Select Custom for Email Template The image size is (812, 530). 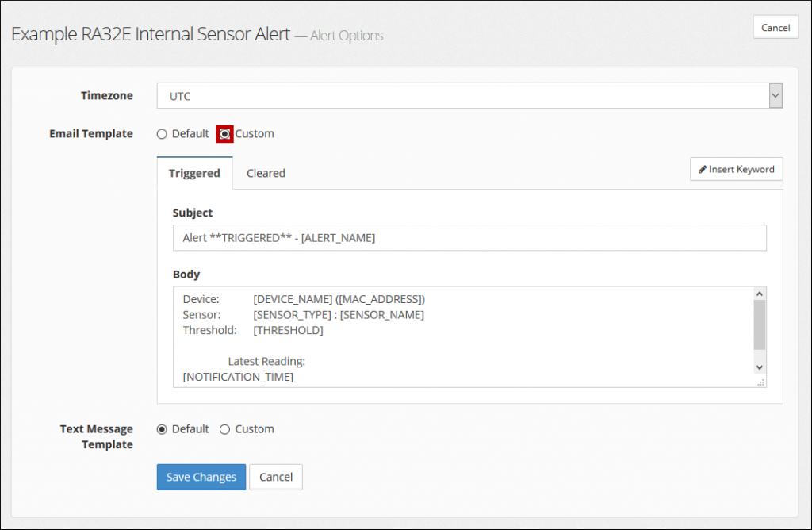tap(225, 134)
